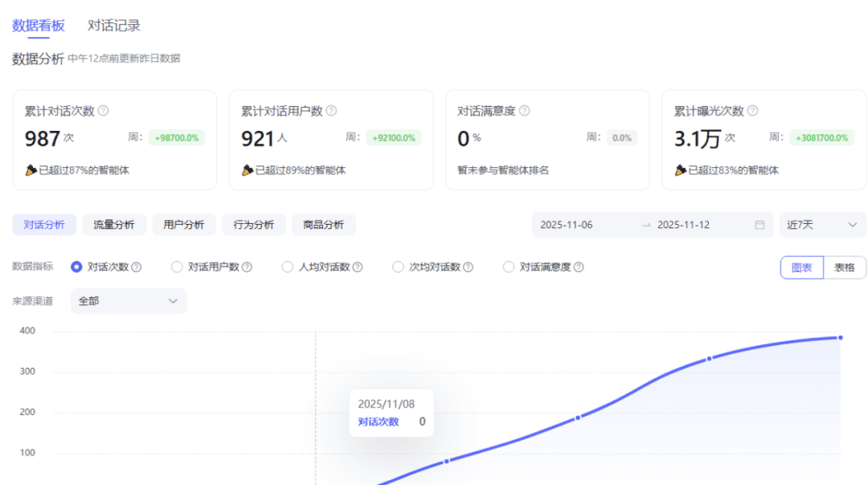Click help icon next to 对话次数 radio option
Image resolution: width=868 pixels, height=485 pixels.
(x=137, y=267)
